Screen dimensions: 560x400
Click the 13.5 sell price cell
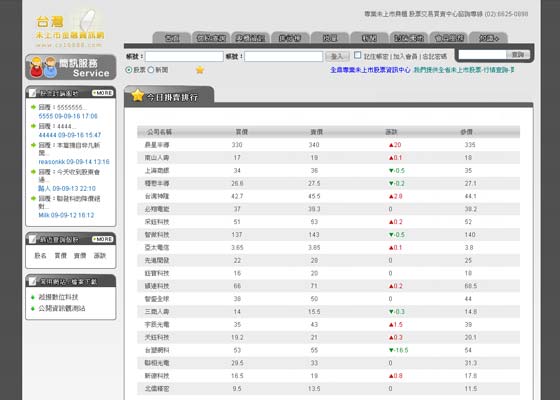click(314, 389)
